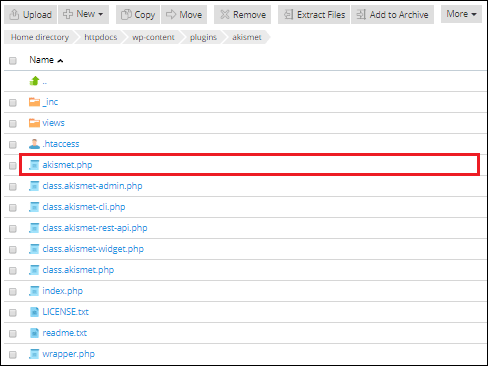Screen dimensions: 488x366
Task: Click the wrapper.php file icon
Action: (34, 354)
